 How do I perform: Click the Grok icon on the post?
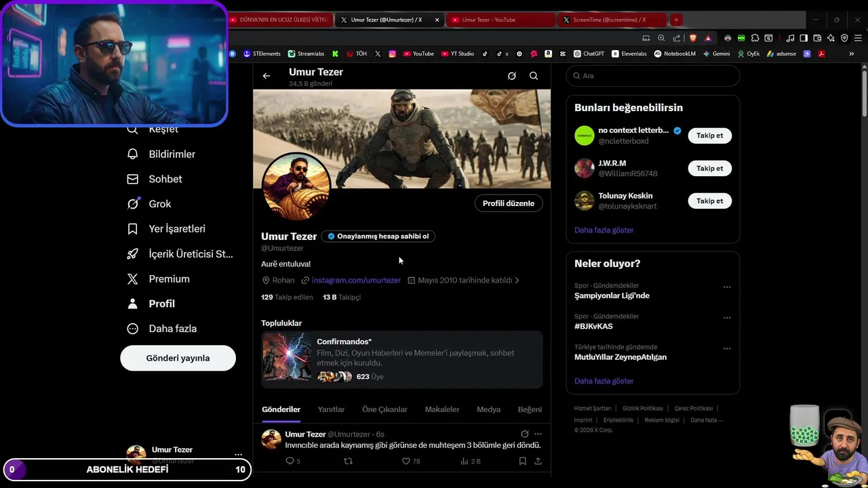pyautogui.click(x=524, y=434)
